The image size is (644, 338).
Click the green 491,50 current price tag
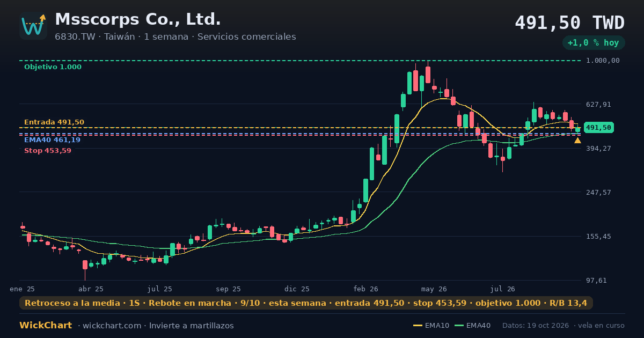(x=599, y=128)
